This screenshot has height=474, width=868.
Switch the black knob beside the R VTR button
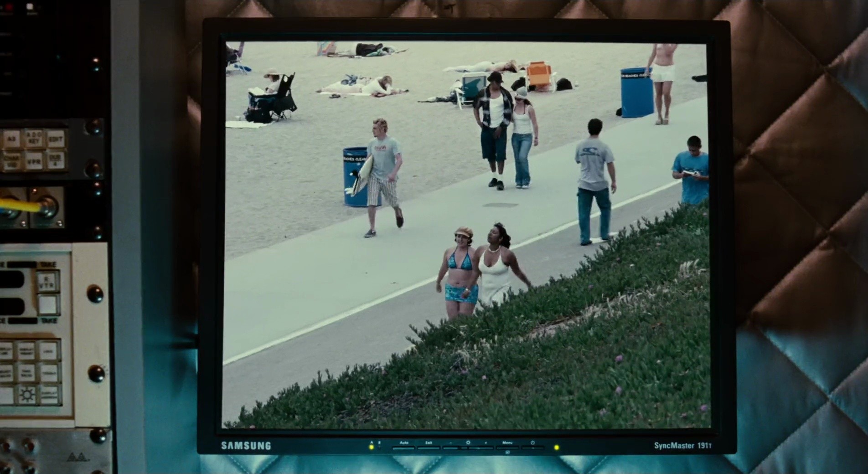[x=95, y=294]
